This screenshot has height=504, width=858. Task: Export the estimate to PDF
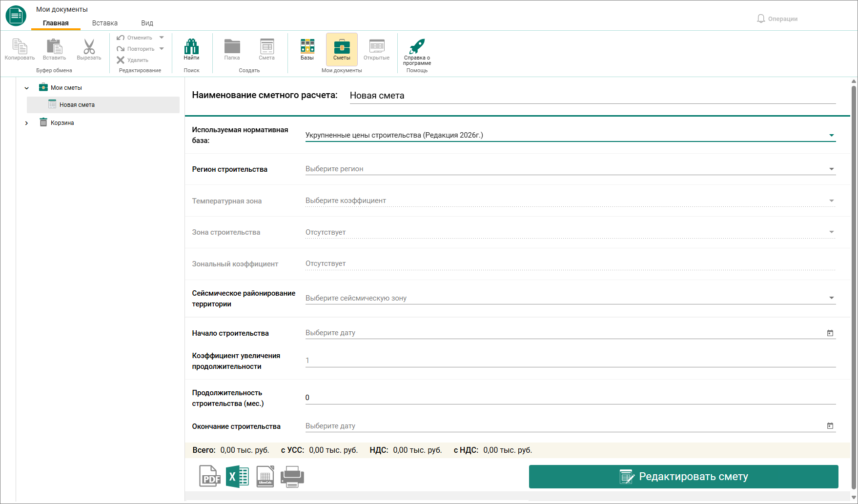(x=210, y=476)
